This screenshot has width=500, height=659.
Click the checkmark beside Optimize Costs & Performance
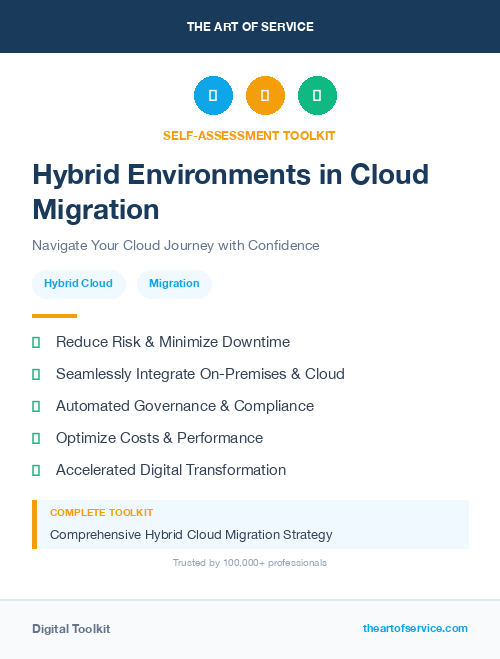point(36,438)
